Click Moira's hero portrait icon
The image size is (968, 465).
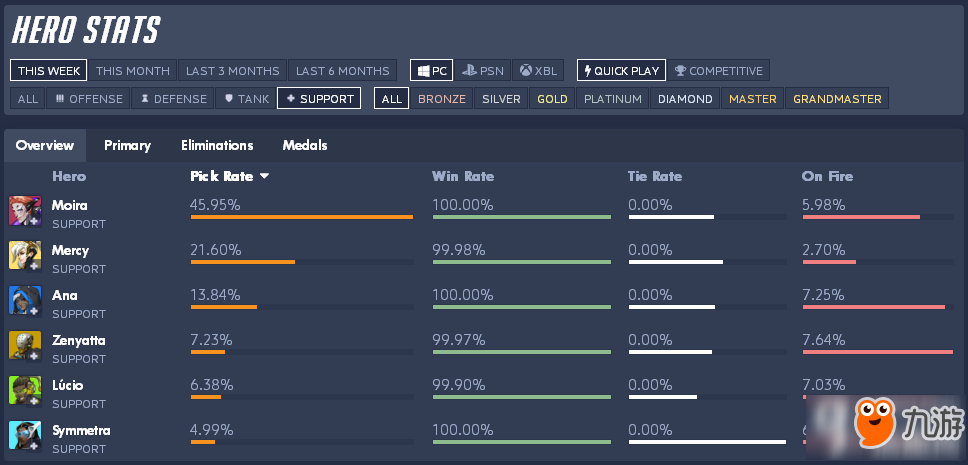pyautogui.click(x=25, y=211)
